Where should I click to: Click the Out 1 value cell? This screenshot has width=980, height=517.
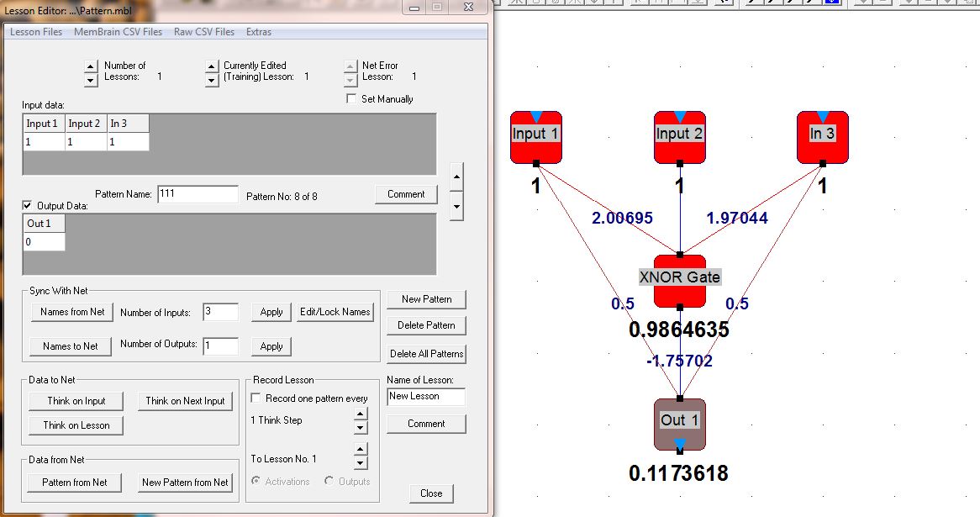click(x=44, y=242)
